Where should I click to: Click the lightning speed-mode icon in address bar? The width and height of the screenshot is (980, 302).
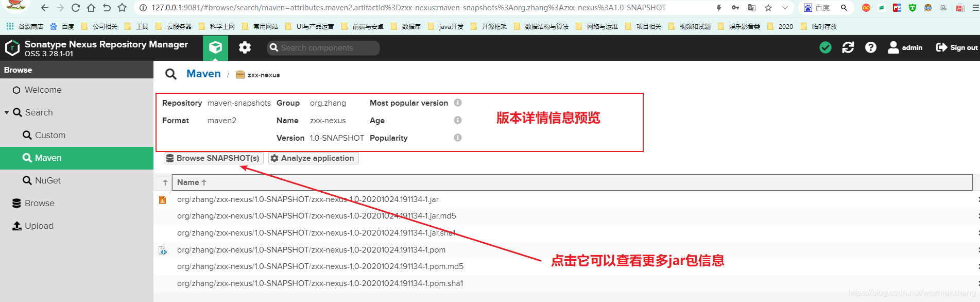[719, 8]
